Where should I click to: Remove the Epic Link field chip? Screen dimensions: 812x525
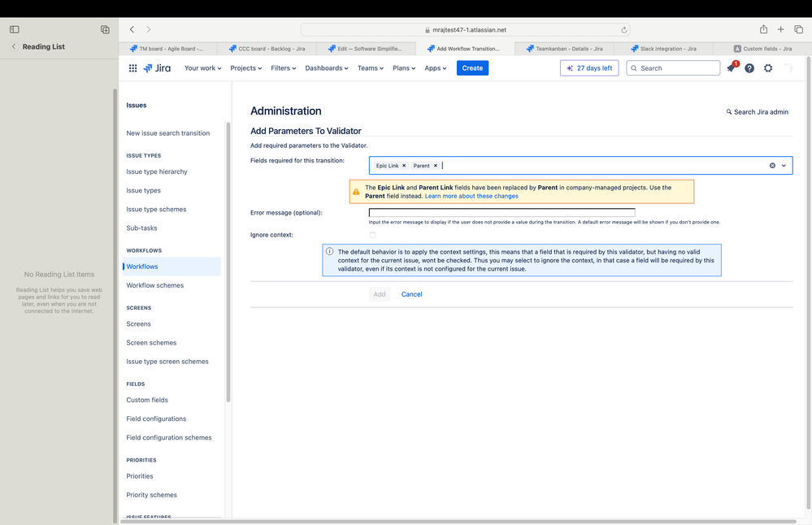click(404, 164)
